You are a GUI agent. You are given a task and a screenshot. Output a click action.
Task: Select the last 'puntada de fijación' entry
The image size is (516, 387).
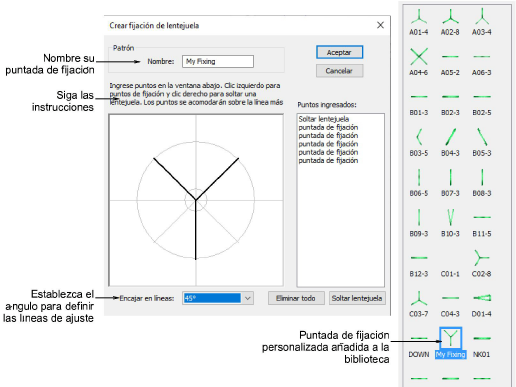[x=328, y=160]
